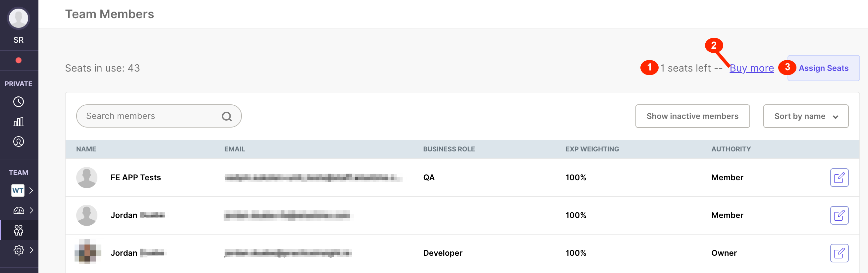
Task: Open the settings gear icon
Action: coord(19,250)
